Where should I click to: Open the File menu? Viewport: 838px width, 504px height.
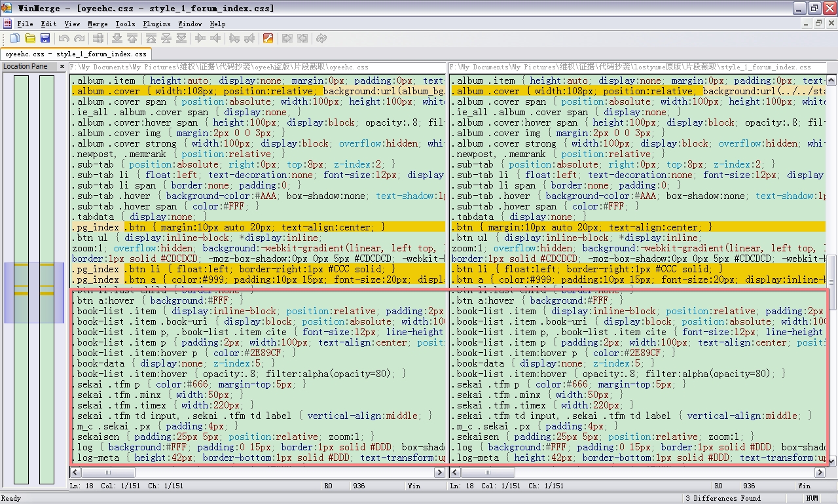click(26, 24)
